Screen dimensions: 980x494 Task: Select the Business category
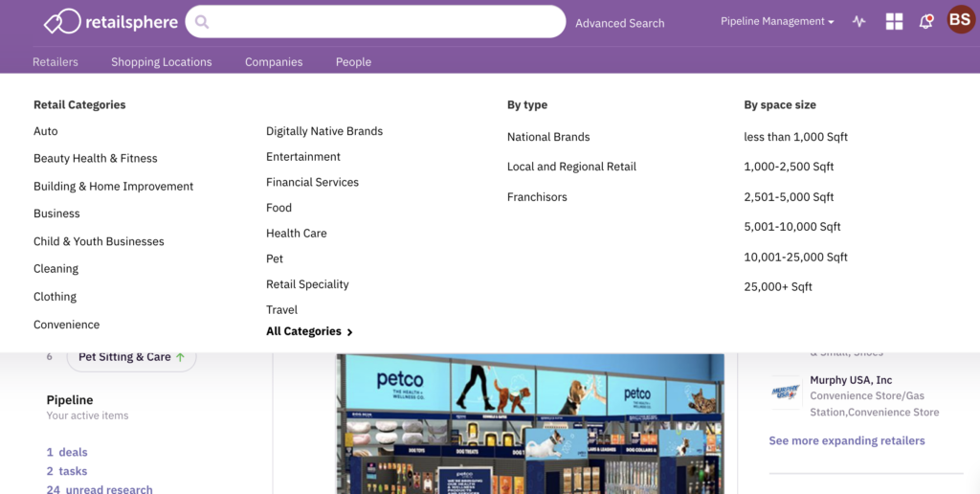tap(56, 213)
